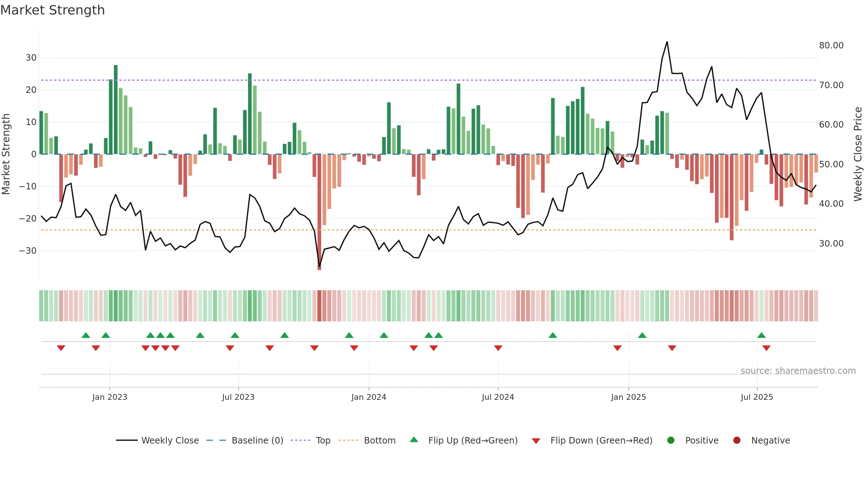The width and height of the screenshot is (868, 488).
Task: Click the 20 strength axis tick
Action: coord(31,90)
